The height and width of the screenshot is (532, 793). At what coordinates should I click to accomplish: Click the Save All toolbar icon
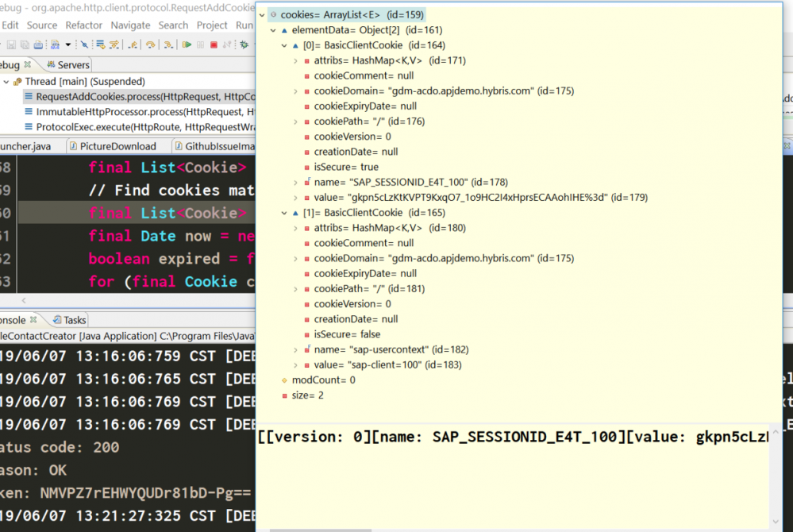point(25,45)
